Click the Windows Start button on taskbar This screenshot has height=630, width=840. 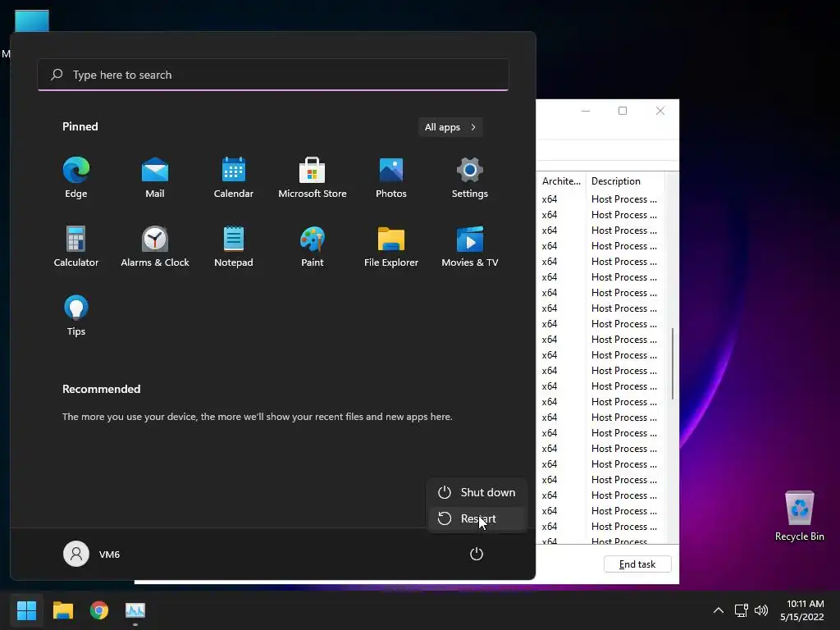26,610
